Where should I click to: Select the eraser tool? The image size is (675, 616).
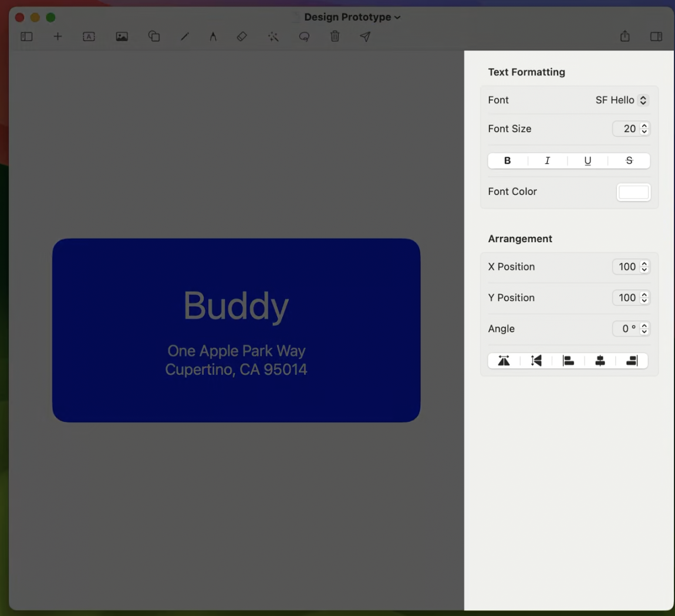point(242,36)
